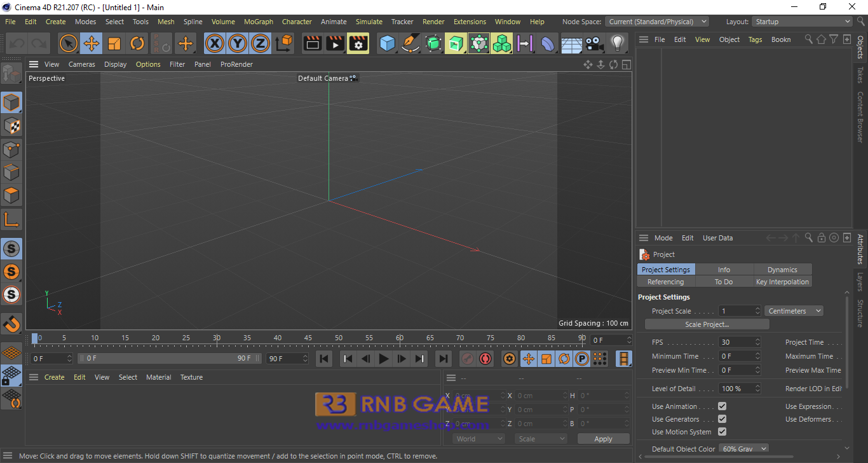868x463 pixels.
Task: Switch to the Key Interpolation tab
Action: pyautogui.click(x=782, y=281)
